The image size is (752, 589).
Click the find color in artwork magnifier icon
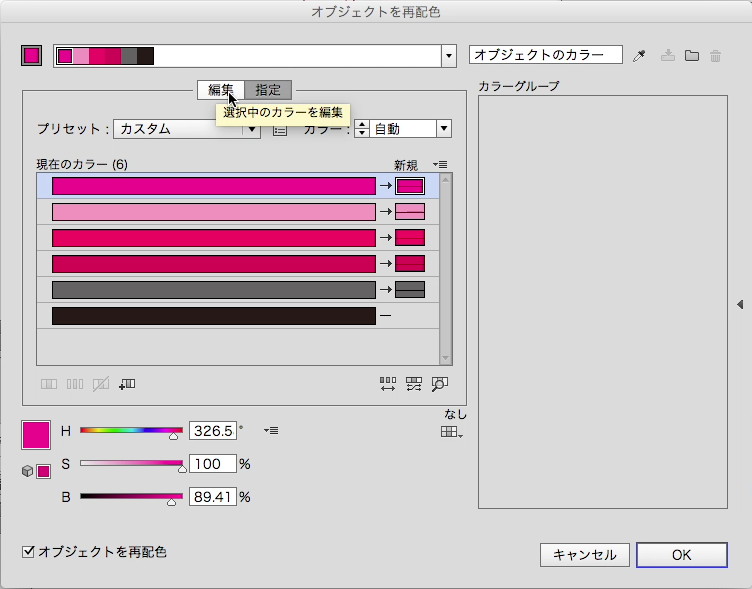pos(439,384)
